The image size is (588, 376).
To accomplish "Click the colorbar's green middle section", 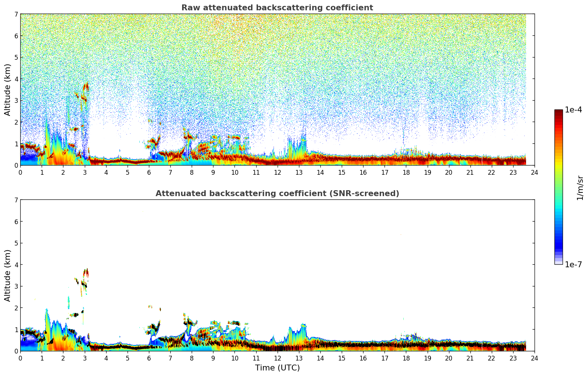I will click(559, 186).
